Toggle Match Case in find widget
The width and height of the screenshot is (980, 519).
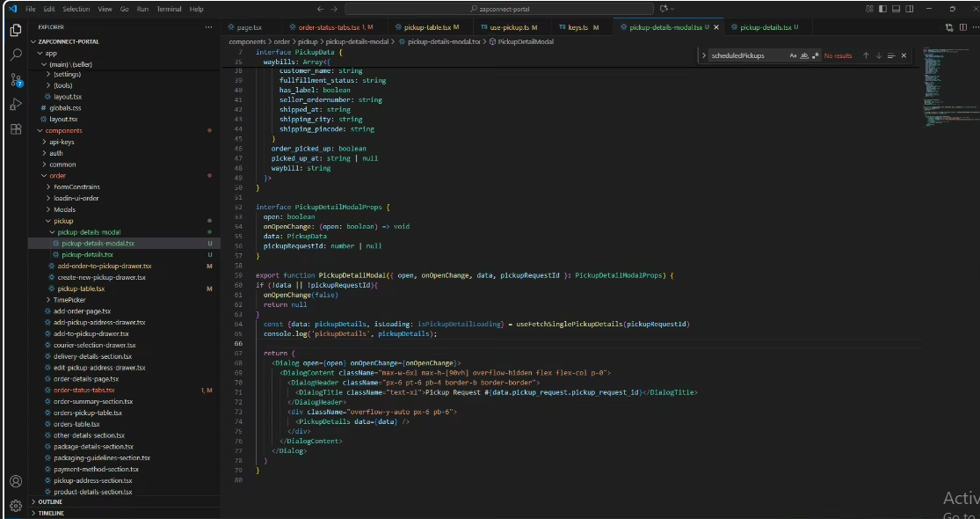(x=793, y=55)
